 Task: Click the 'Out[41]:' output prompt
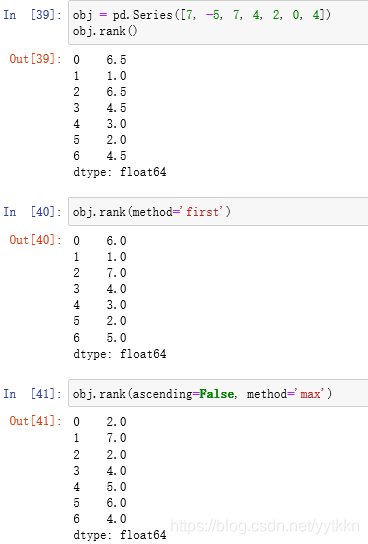tap(36, 421)
